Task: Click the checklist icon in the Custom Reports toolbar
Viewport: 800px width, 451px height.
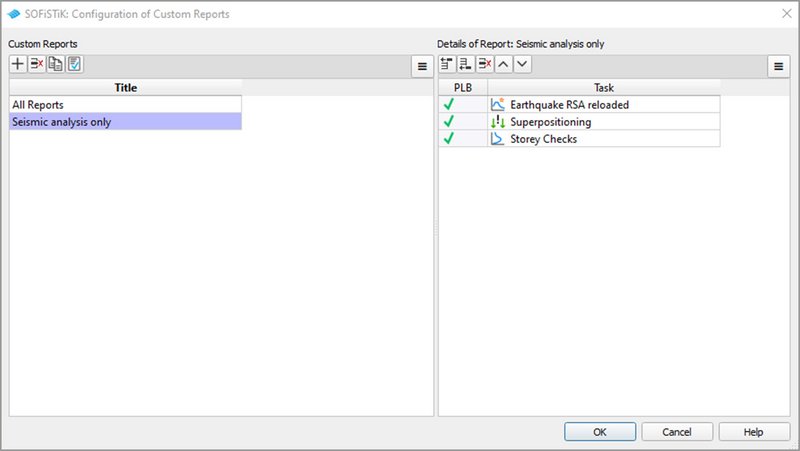Action: point(74,64)
